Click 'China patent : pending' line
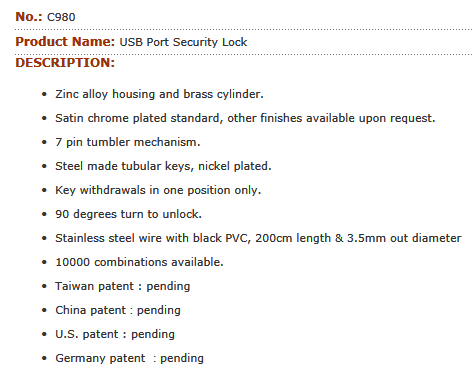The image size is (472, 386). (x=118, y=310)
